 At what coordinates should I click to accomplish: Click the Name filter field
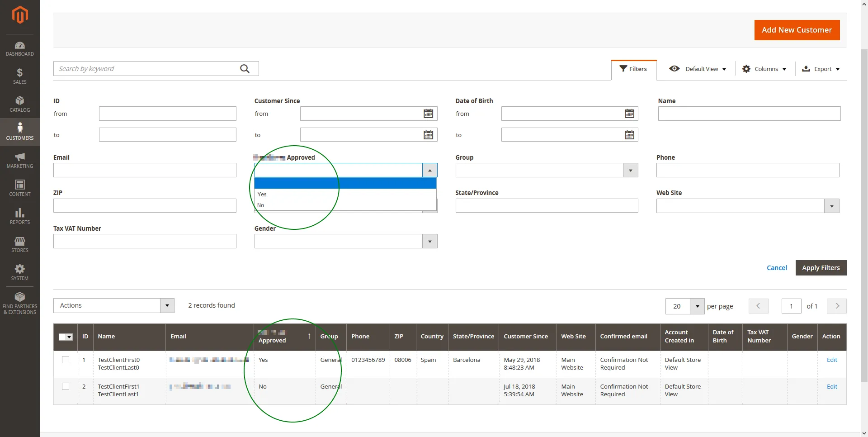[749, 114]
